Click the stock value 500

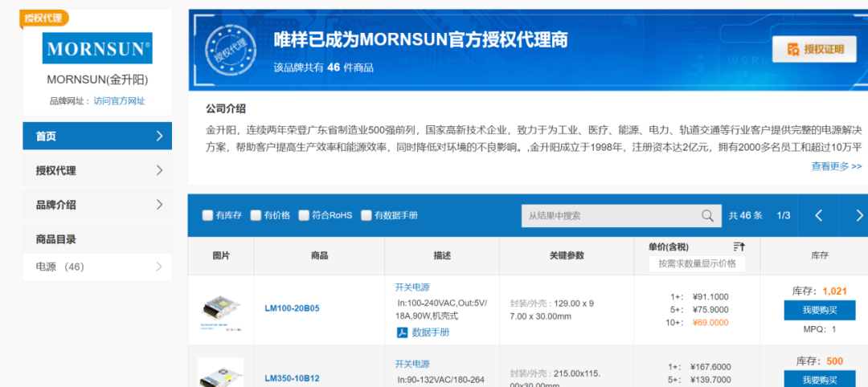pyautogui.click(x=835, y=361)
